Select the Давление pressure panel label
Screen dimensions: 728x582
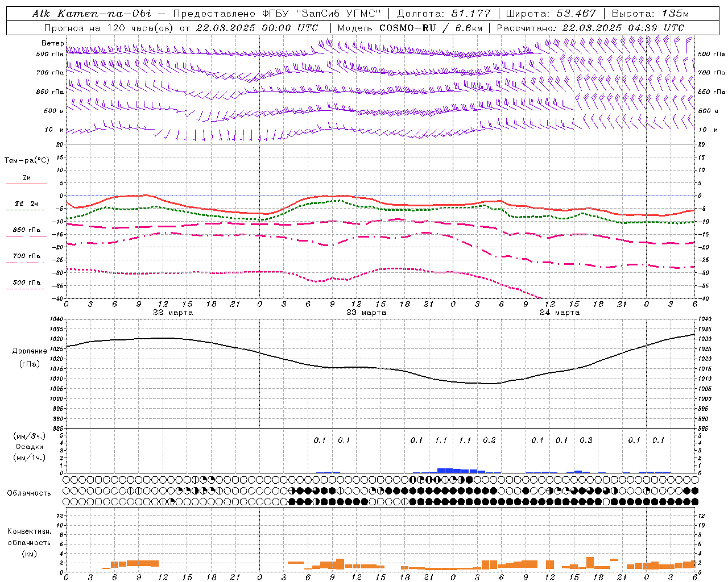[x=30, y=351]
